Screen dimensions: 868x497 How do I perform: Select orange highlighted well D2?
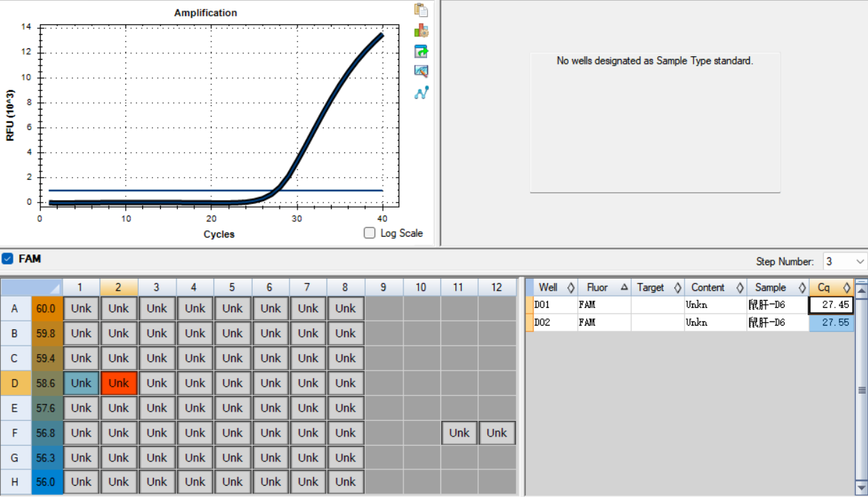pyautogui.click(x=119, y=383)
